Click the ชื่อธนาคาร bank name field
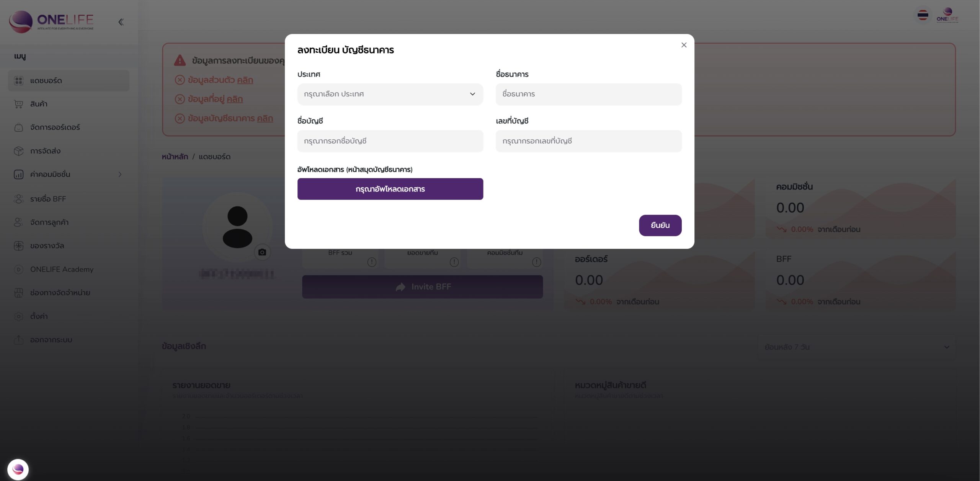Screen dimensions: 980x481 588,94
